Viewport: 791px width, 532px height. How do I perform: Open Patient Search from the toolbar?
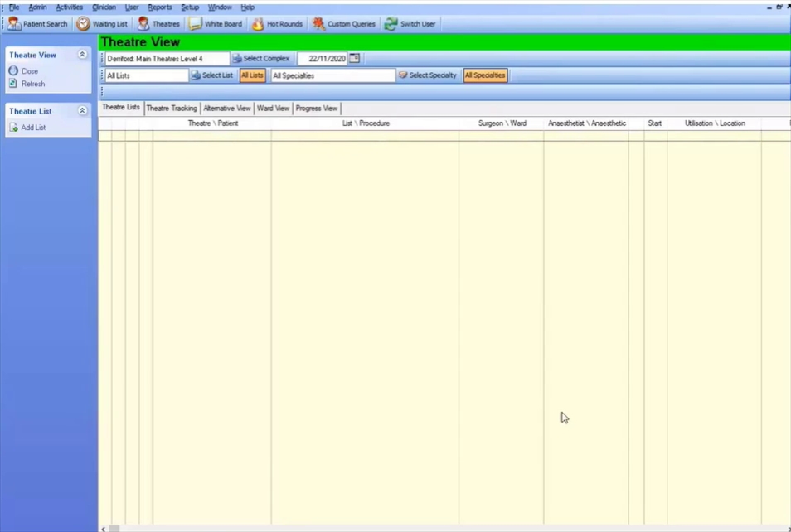pos(37,24)
